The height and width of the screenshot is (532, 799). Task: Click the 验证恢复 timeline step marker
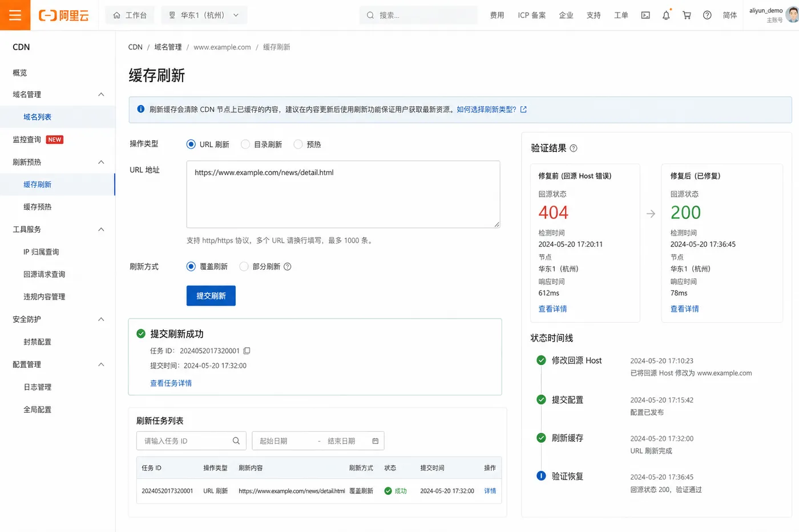[541, 476]
